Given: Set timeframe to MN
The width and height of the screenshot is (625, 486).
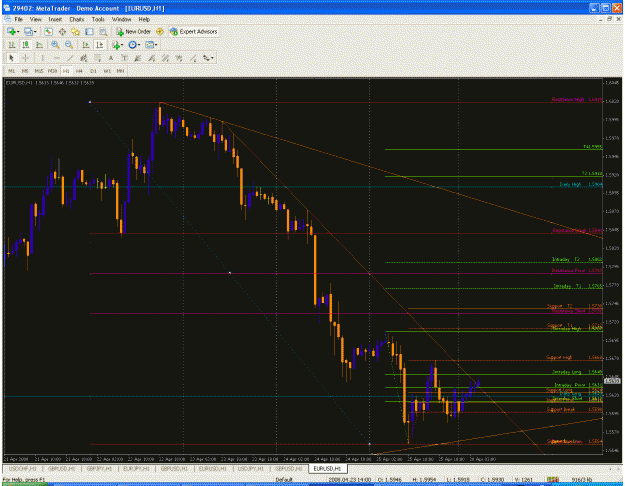Looking at the screenshot, I should (x=120, y=71).
